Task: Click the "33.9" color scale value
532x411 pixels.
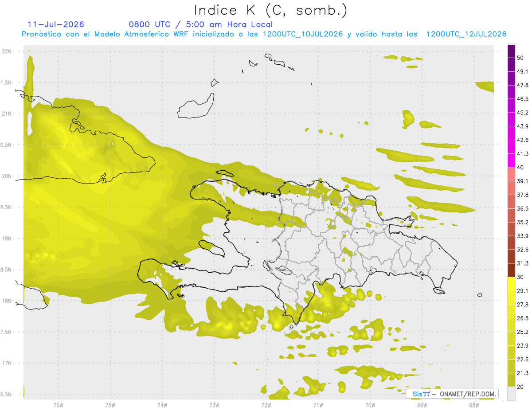Action: click(x=523, y=236)
